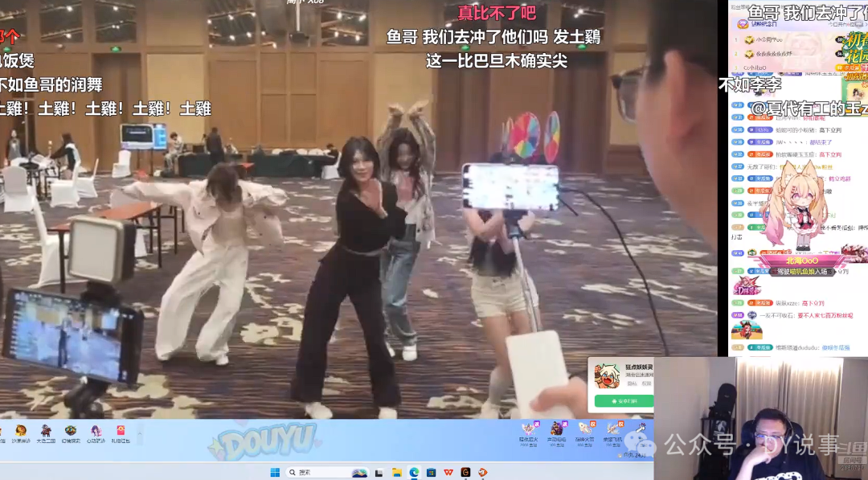Send the airplane gift

613,429
